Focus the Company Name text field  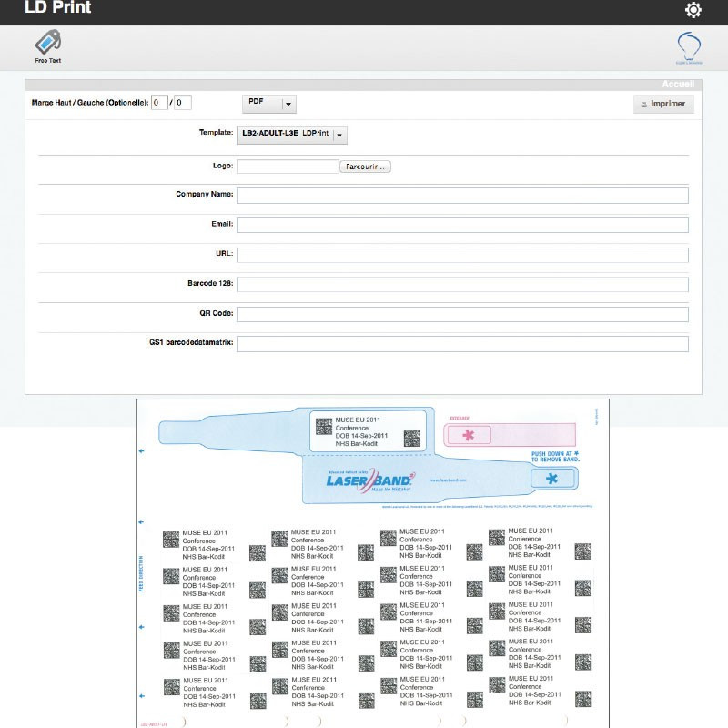[462, 195]
